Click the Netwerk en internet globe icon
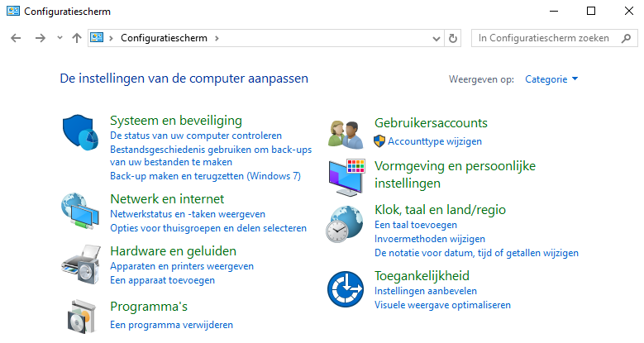The height and width of the screenshot is (343, 644). pyautogui.click(x=81, y=210)
